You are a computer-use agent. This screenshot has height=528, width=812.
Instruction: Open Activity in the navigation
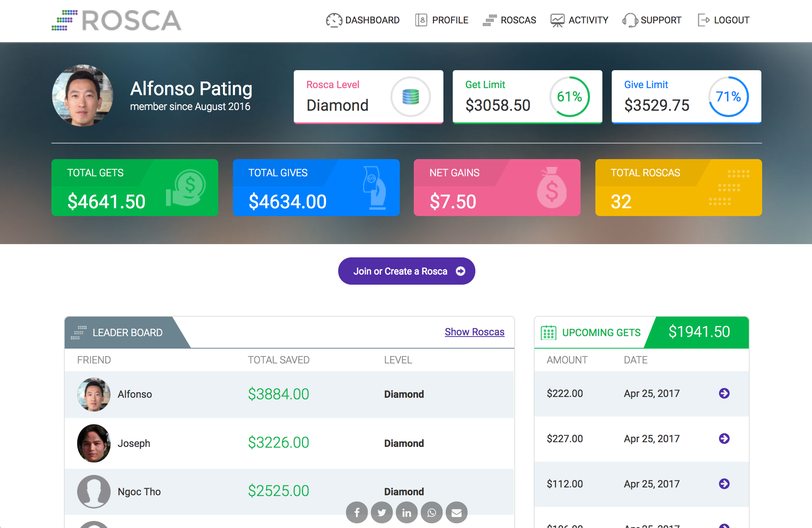[579, 20]
